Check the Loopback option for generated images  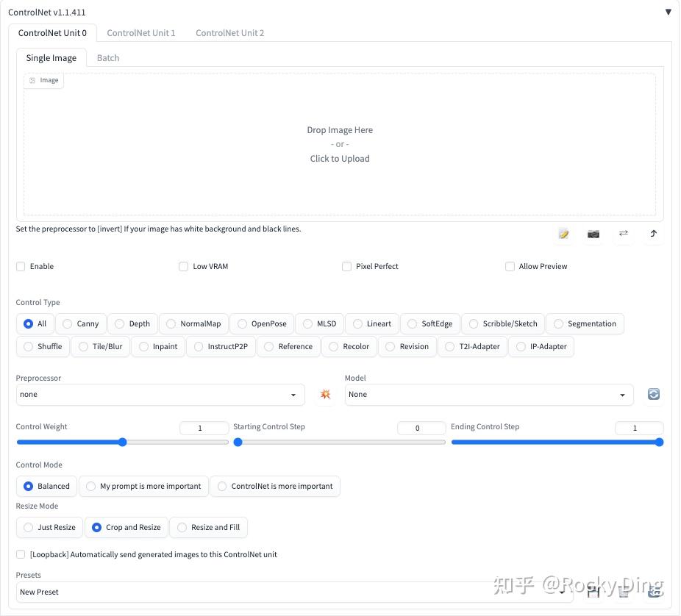coord(20,554)
